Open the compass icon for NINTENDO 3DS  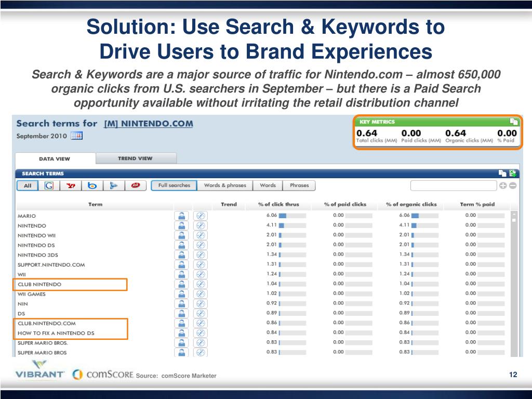[201, 255]
